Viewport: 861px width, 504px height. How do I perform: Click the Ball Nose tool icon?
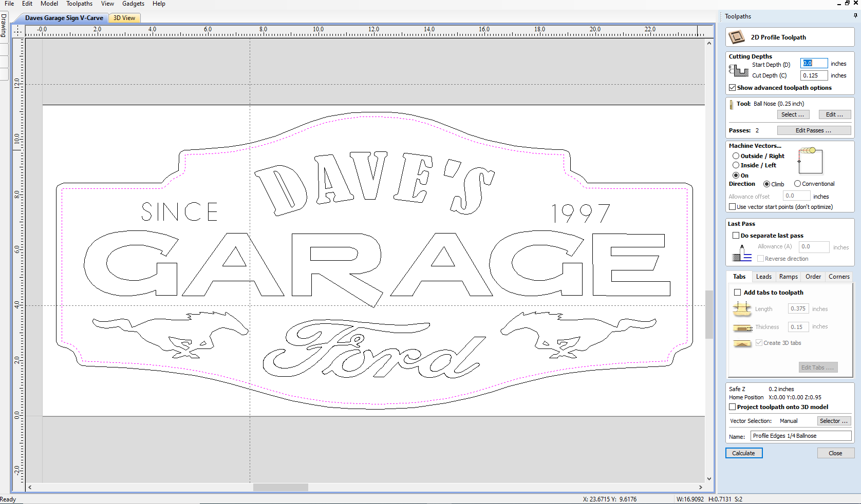point(731,105)
